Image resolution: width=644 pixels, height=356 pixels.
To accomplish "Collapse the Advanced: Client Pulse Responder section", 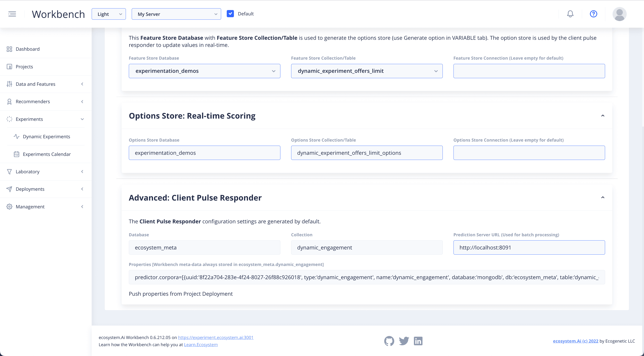I will click(x=603, y=197).
